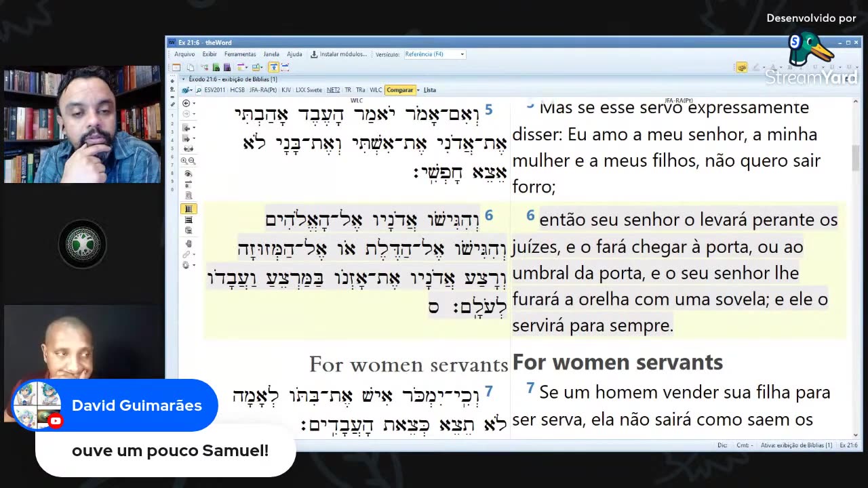868x488 pixels.
Task: Open the Bible modules globe dropdown
Action: [187, 89]
